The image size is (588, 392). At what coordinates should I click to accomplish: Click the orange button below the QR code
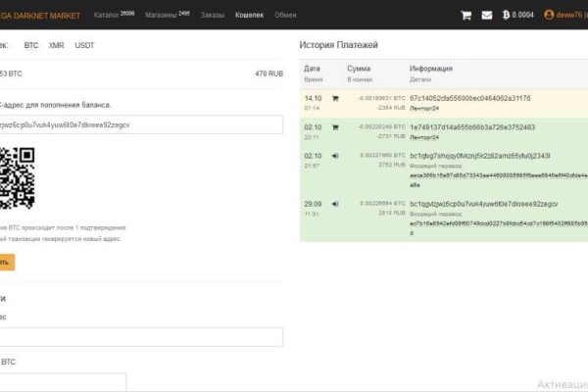tap(7, 262)
